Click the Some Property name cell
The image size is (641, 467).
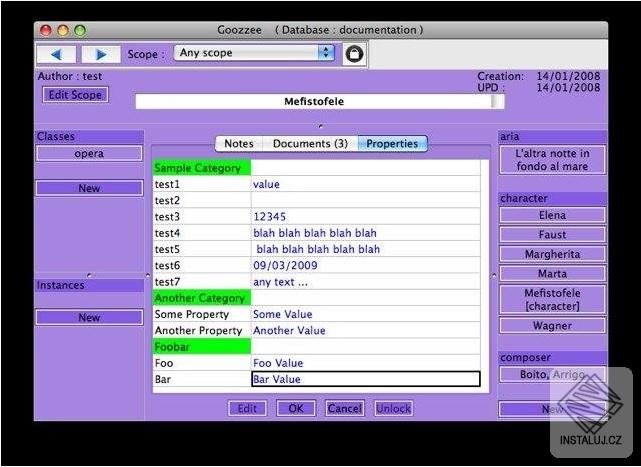point(202,314)
